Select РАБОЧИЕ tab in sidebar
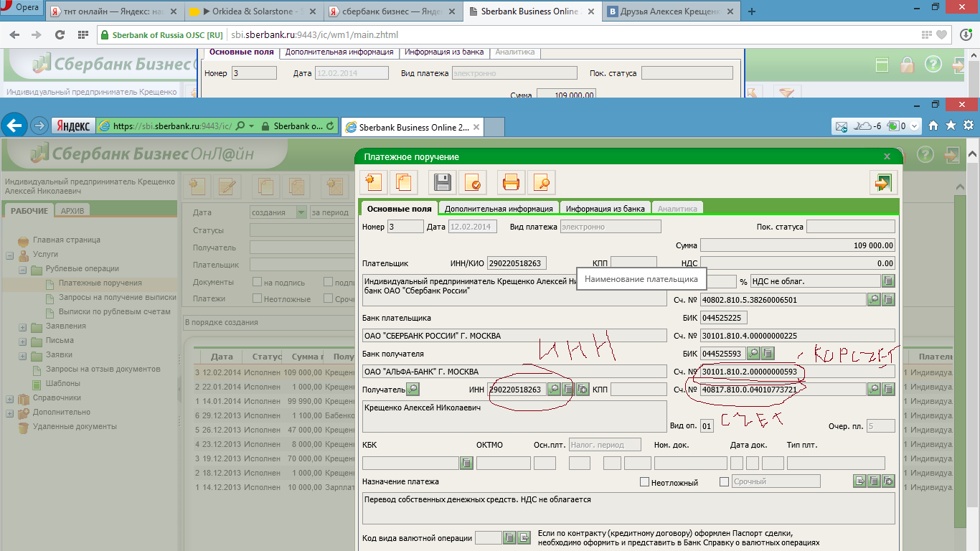 coord(29,211)
